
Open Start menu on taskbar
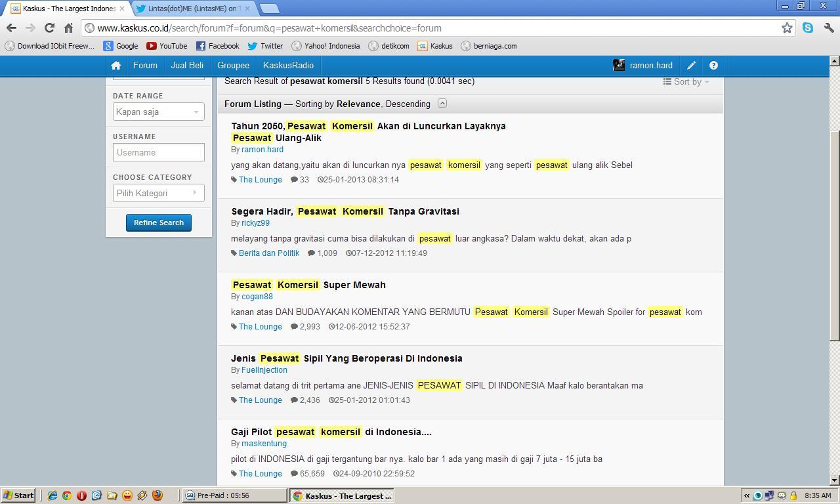pos(18,495)
